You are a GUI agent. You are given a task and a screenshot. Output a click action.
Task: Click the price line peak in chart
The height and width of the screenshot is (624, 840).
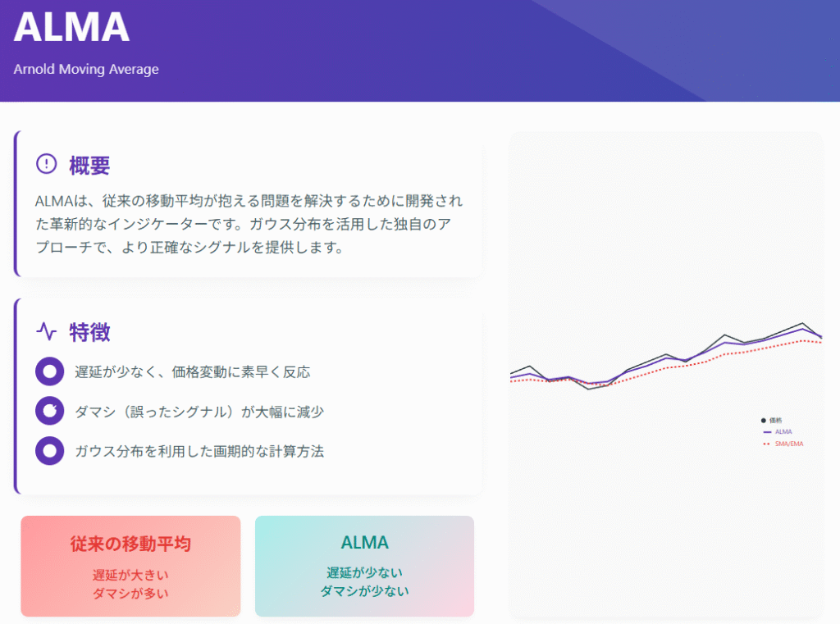[x=802, y=324]
